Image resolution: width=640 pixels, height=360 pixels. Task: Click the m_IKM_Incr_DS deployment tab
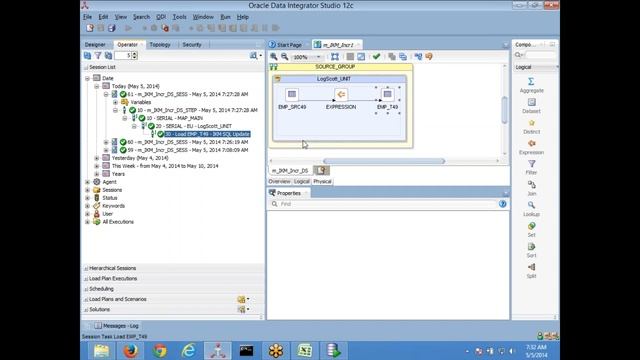[x=290, y=171]
